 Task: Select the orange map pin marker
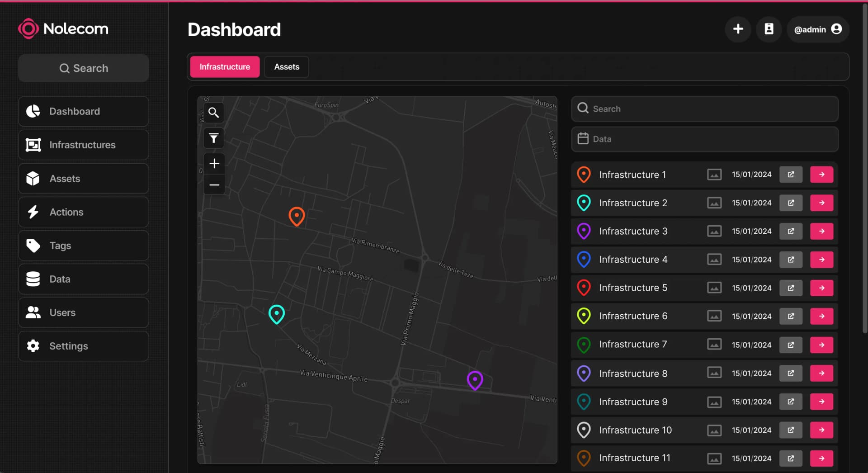click(297, 216)
